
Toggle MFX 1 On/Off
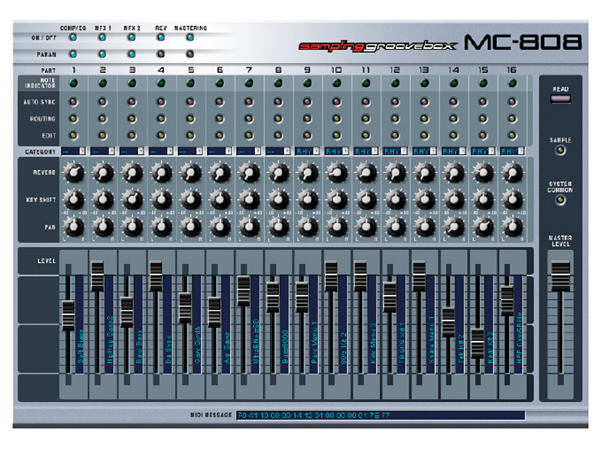coord(102,38)
